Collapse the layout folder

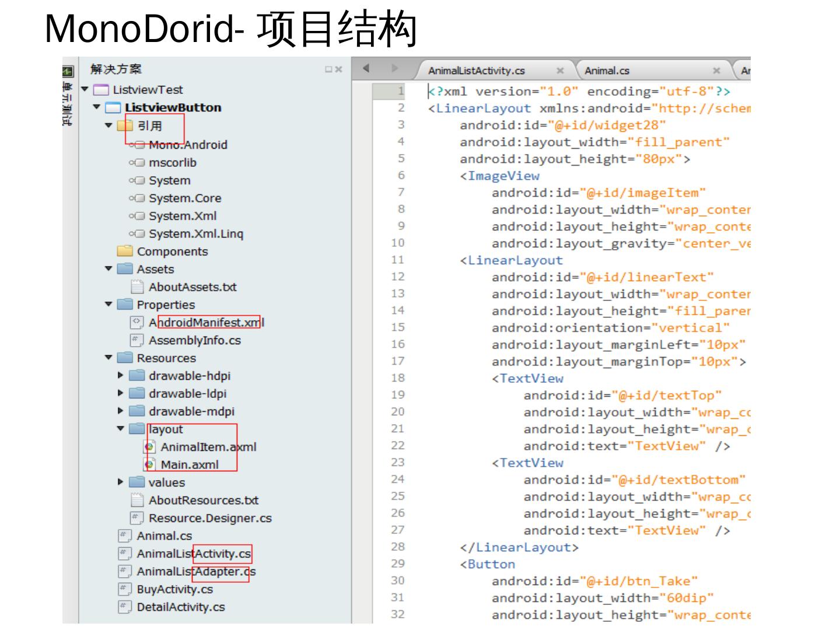tap(121, 429)
